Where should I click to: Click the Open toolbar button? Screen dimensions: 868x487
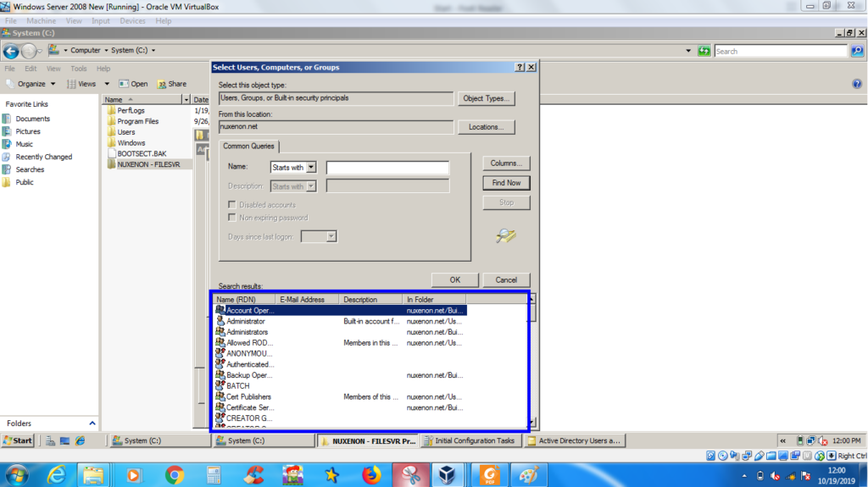tap(133, 84)
